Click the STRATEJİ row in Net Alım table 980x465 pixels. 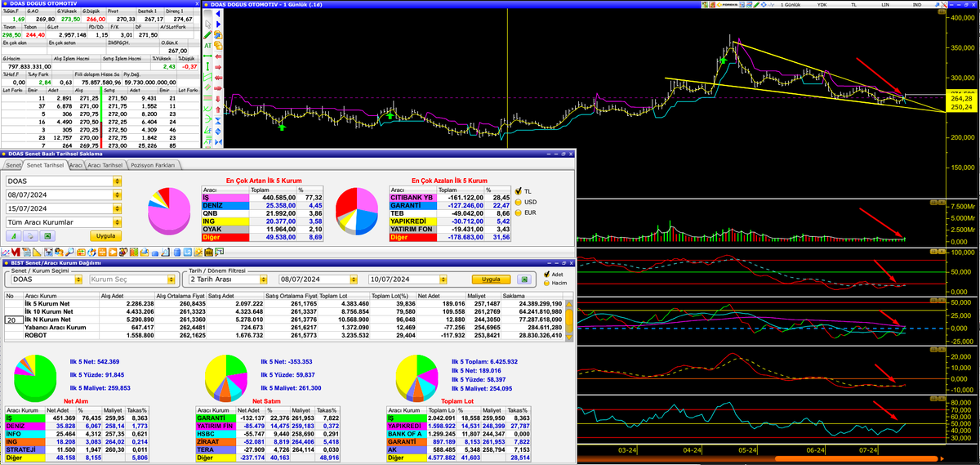point(78,449)
